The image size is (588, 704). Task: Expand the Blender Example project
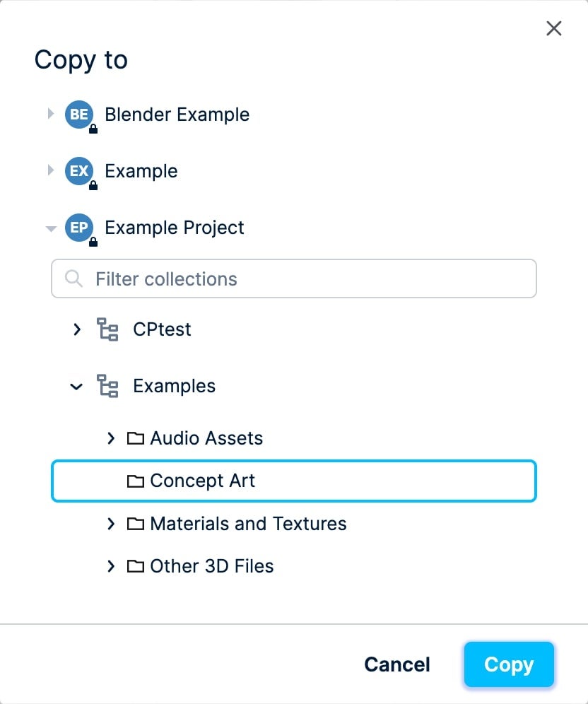pos(50,114)
